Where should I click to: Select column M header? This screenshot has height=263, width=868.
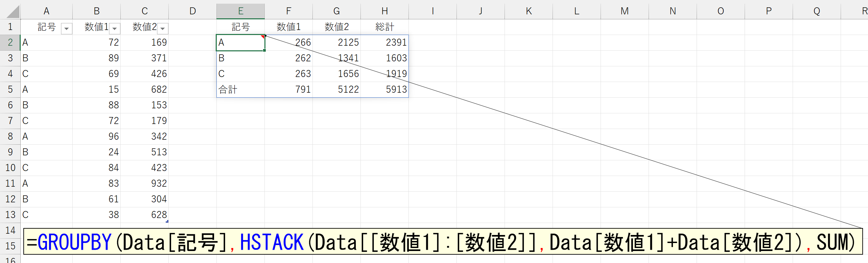[625, 11]
